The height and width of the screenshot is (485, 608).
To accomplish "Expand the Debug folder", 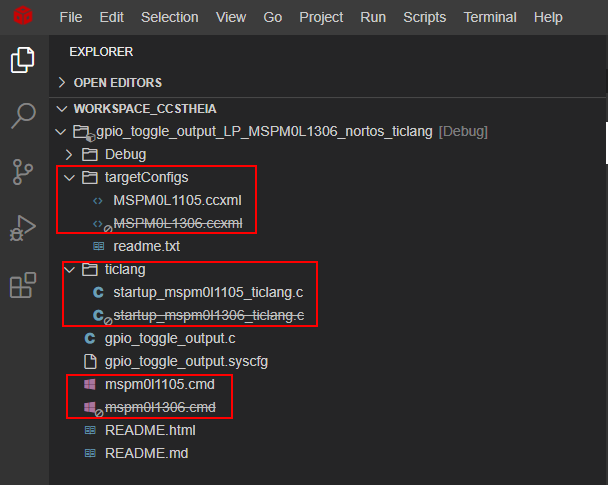I will pos(125,154).
